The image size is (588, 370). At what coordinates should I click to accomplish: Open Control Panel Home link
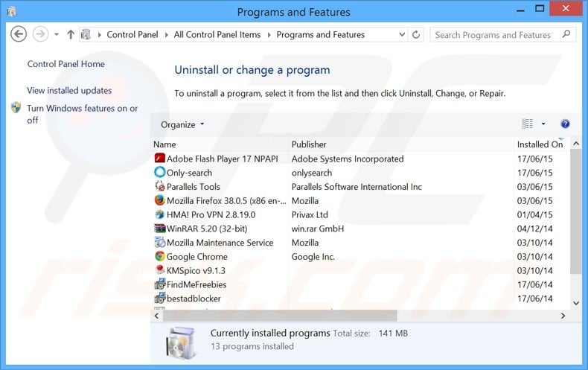point(66,64)
